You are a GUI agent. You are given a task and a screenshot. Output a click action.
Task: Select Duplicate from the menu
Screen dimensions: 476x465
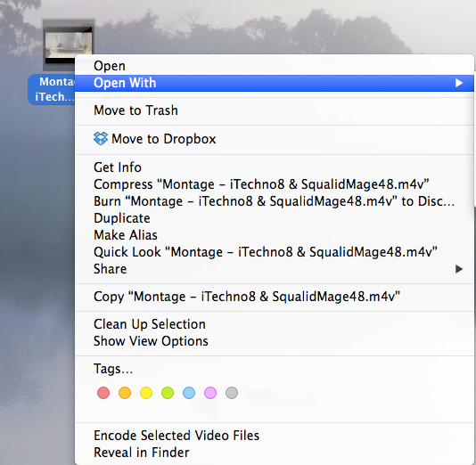pyautogui.click(x=275, y=218)
